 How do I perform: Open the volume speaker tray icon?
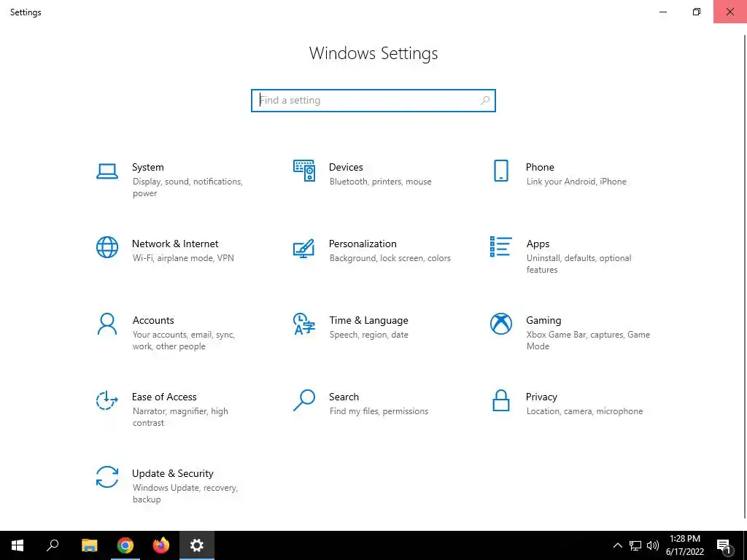pyautogui.click(x=653, y=545)
